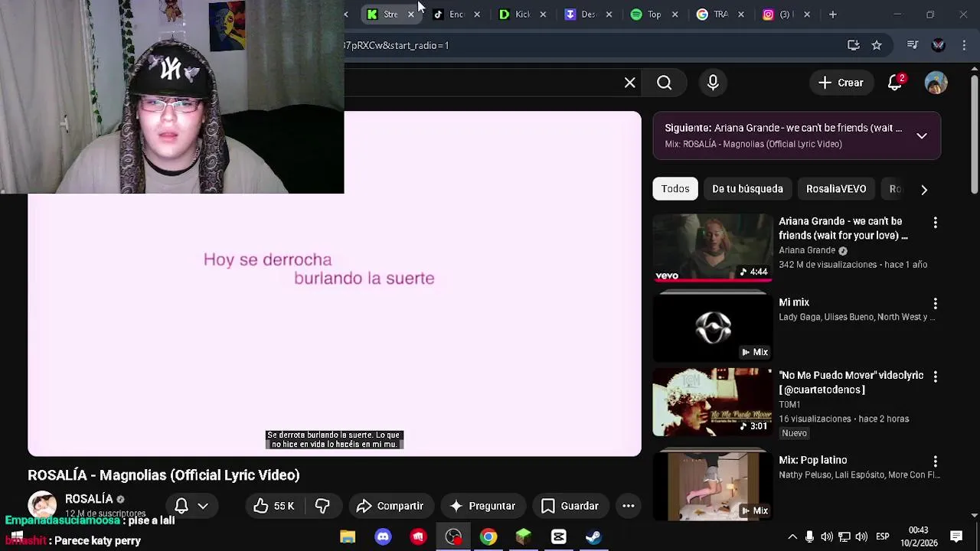Switch to the Stre browser tab

point(390,15)
